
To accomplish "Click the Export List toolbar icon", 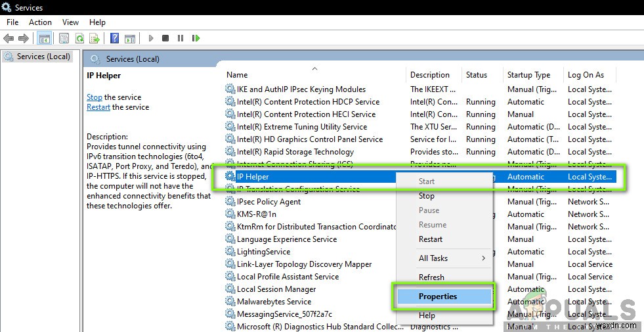I will (x=95, y=38).
